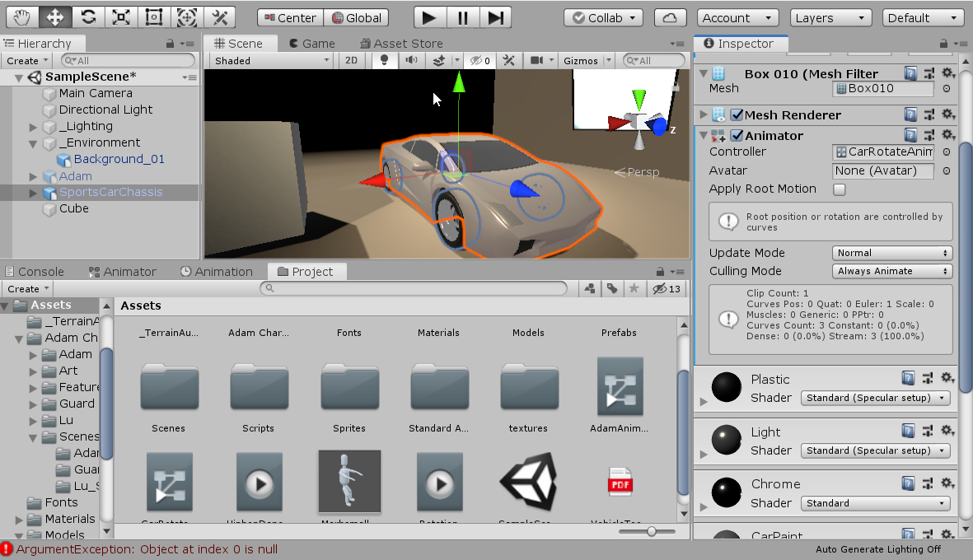Click the Collab button
This screenshot has width=973, height=560.
pos(605,17)
